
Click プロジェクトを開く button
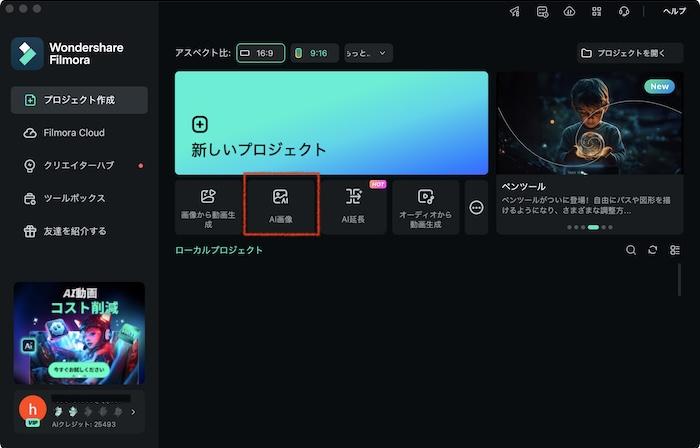click(x=630, y=53)
